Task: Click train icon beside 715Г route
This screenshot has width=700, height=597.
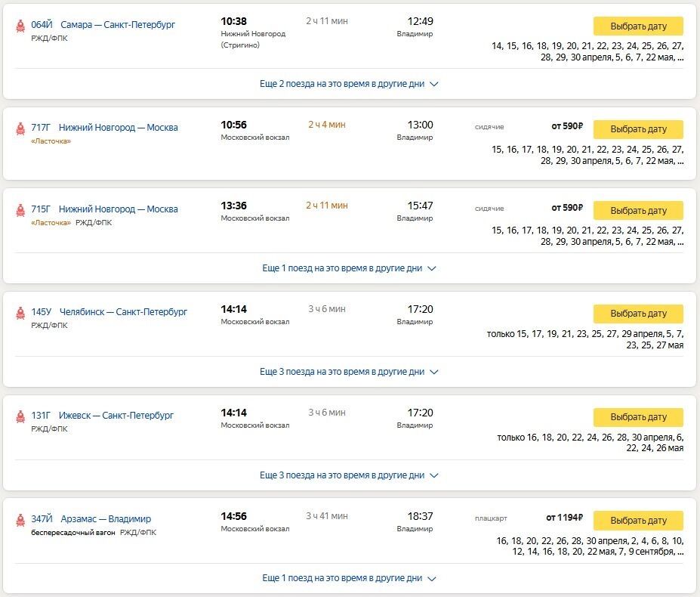Action: click(x=20, y=210)
